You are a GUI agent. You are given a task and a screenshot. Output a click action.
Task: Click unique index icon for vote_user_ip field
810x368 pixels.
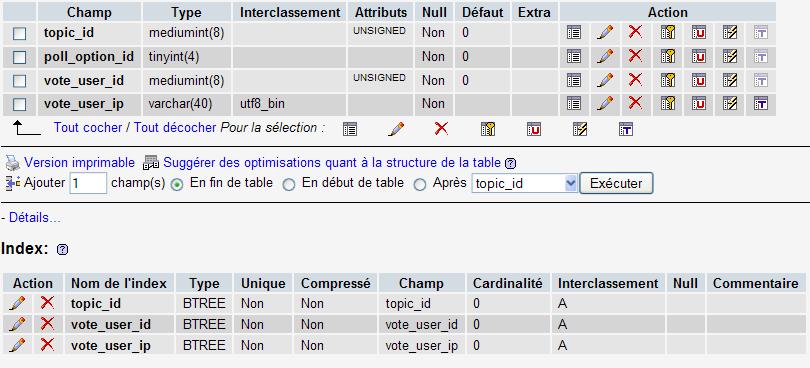coord(699,103)
